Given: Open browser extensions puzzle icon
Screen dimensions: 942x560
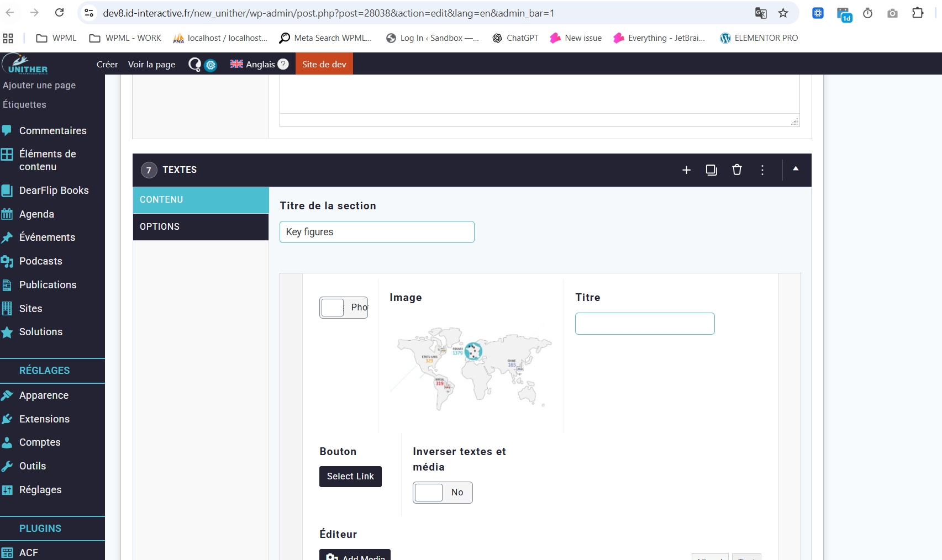Looking at the screenshot, I should coord(917,13).
